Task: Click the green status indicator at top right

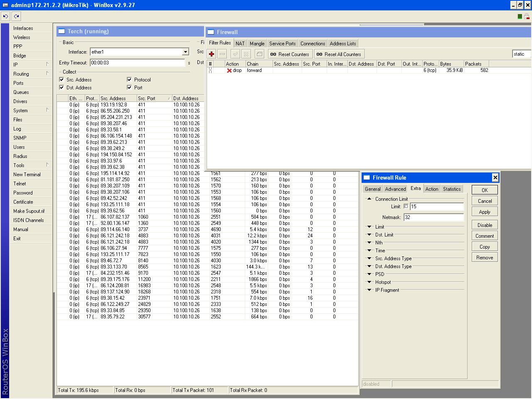Action: [520, 17]
